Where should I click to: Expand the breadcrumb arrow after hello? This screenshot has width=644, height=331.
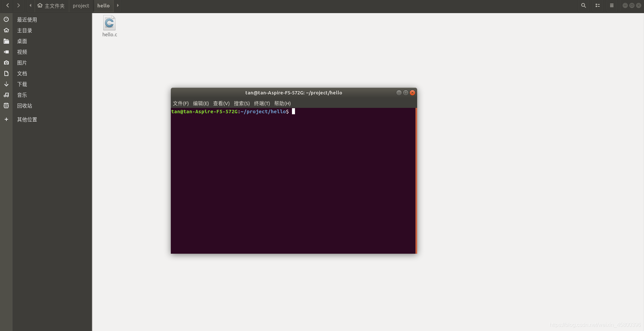[x=117, y=5]
